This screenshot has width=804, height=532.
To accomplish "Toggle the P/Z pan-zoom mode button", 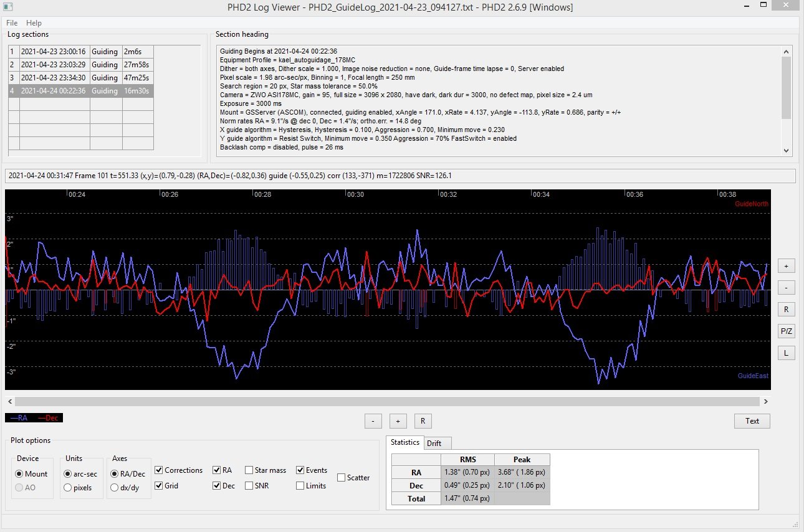I will tap(786, 331).
